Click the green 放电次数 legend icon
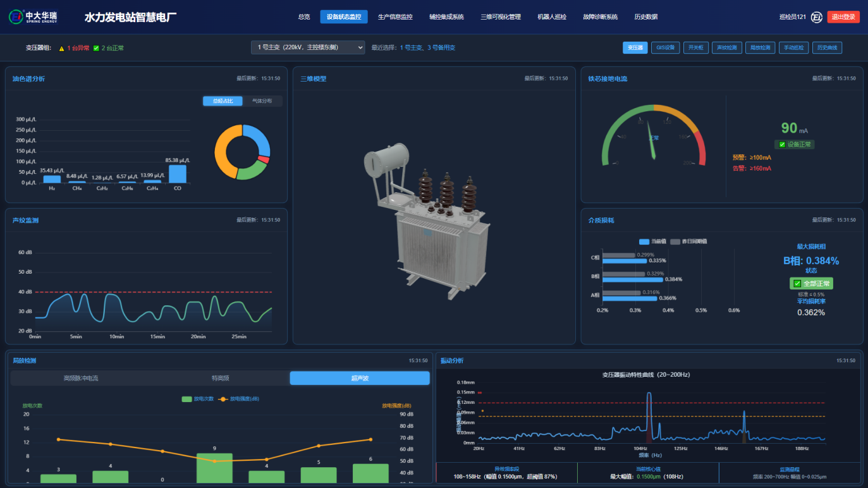The width and height of the screenshot is (868, 488). [186, 399]
